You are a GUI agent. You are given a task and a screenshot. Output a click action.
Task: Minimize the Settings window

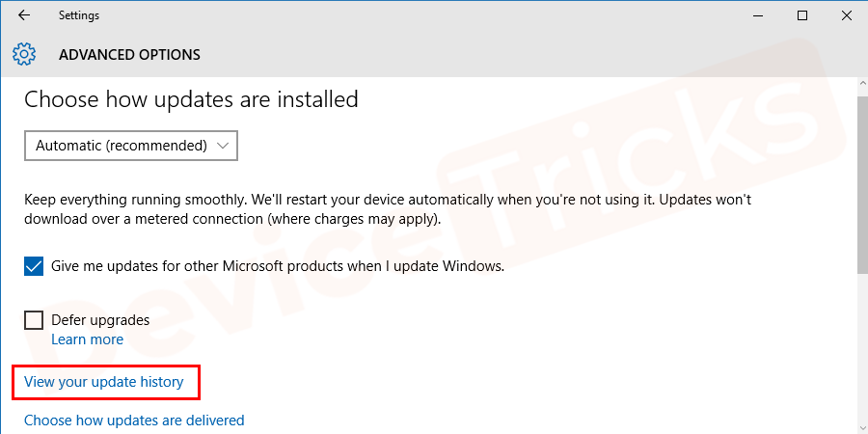point(757,15)
